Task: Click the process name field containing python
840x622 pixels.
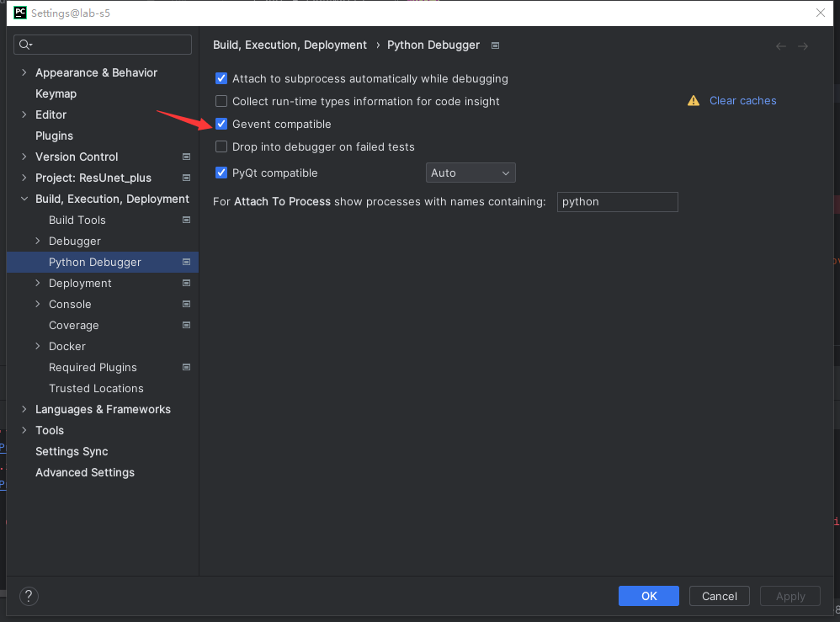Action: (617, 202)
